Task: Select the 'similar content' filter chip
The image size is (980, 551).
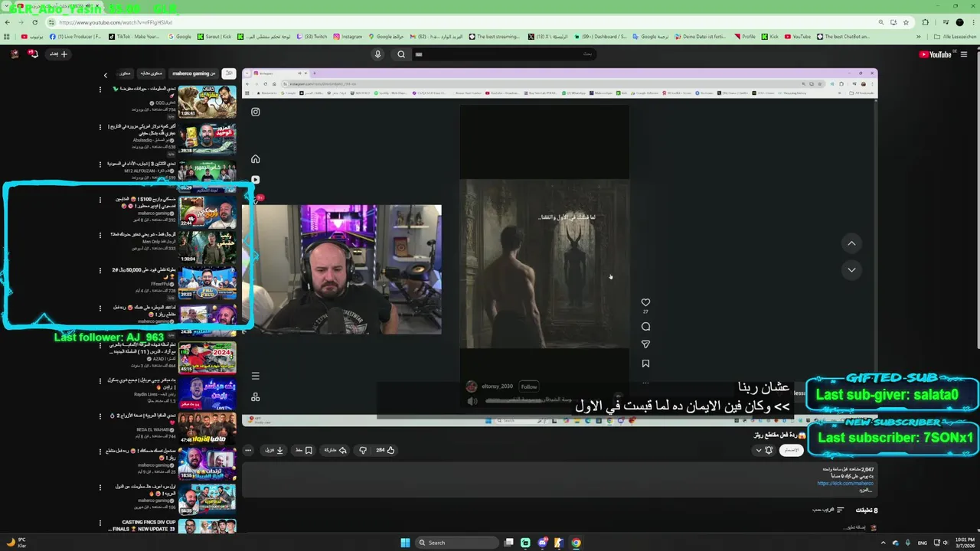Action: tap(151, 73)
